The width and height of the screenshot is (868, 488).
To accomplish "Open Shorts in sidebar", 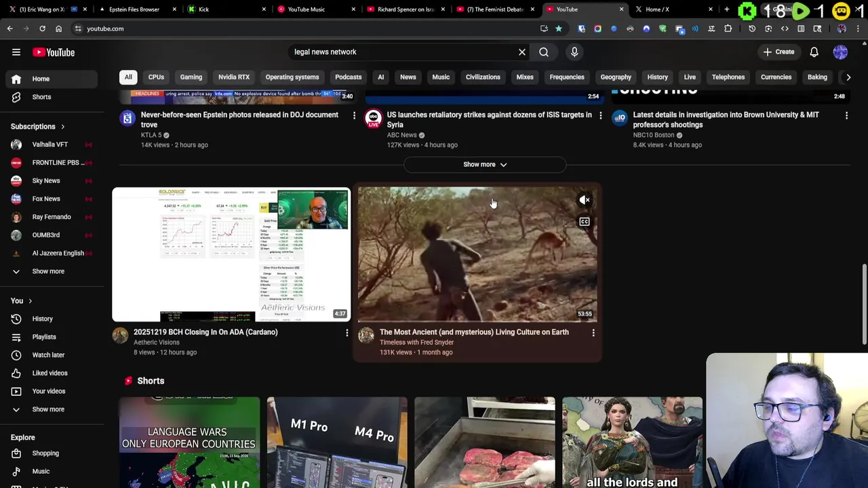I will 52,97.
